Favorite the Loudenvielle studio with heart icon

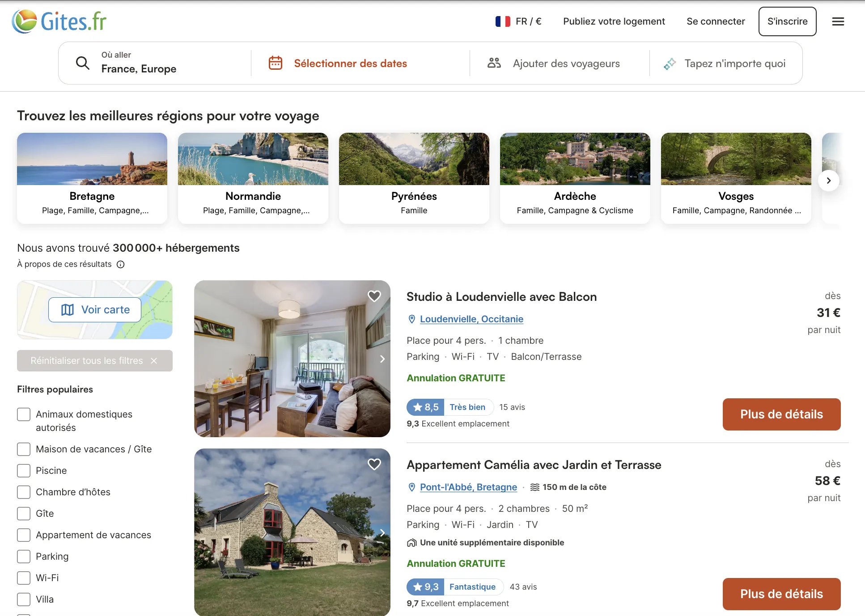[x=374, y=296]
